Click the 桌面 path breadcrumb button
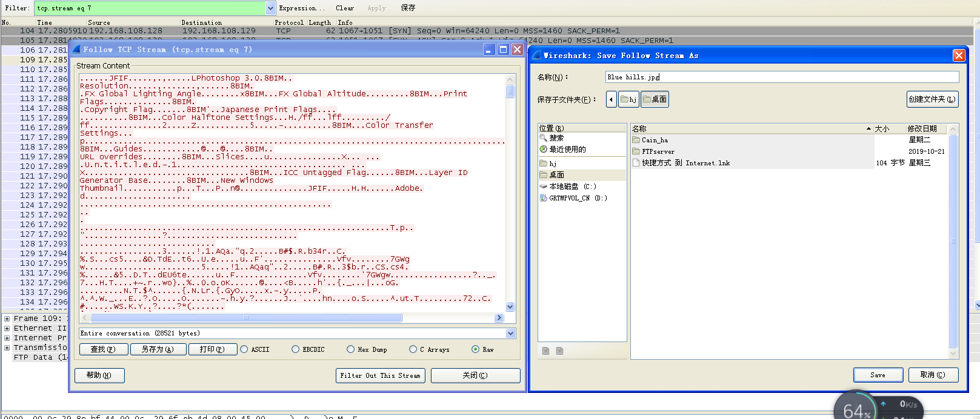The image size is (980, 419). (x=655, y=99)
